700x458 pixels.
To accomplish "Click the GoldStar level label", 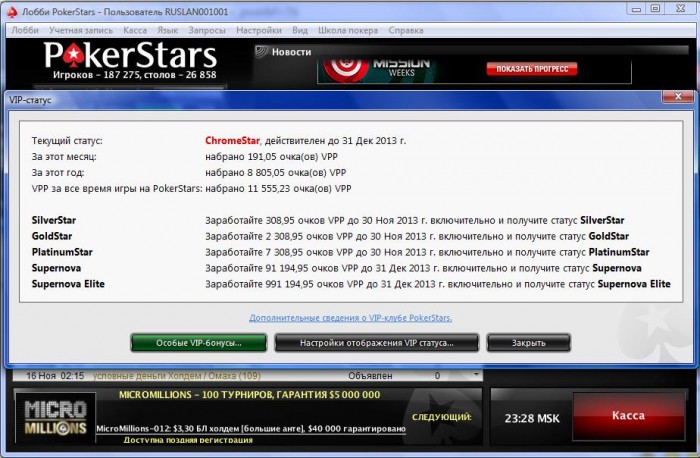I will tap(52, 236).
